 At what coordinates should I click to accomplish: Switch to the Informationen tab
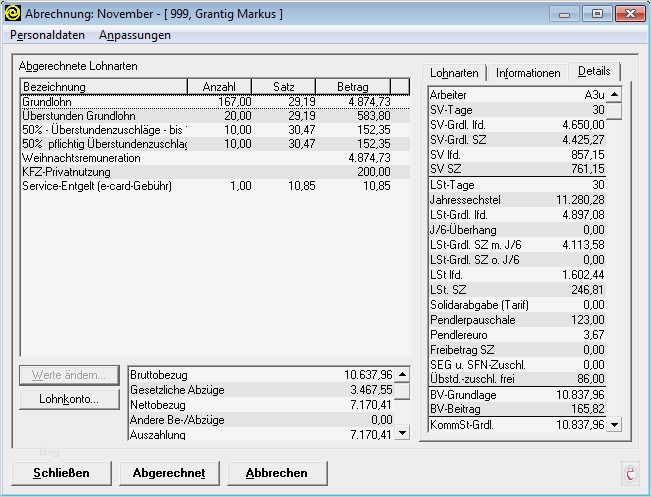(527, 73)
